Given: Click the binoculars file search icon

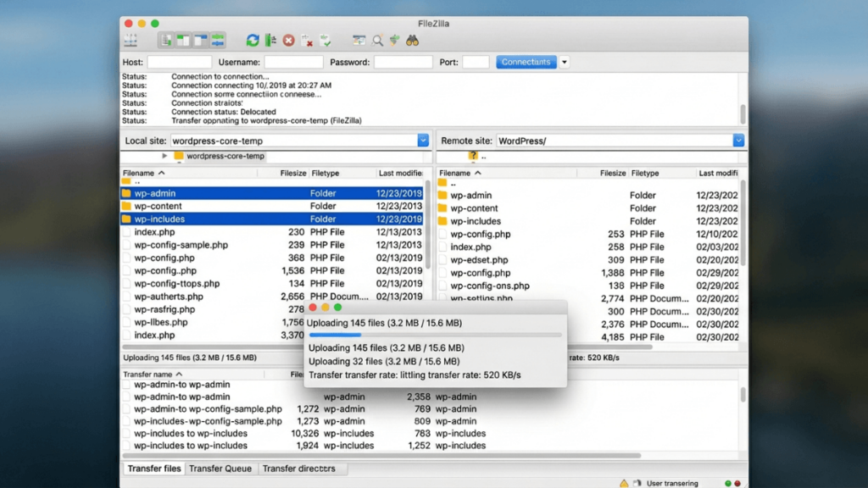Looking at the screenshot, I should [x=412, y=41].
